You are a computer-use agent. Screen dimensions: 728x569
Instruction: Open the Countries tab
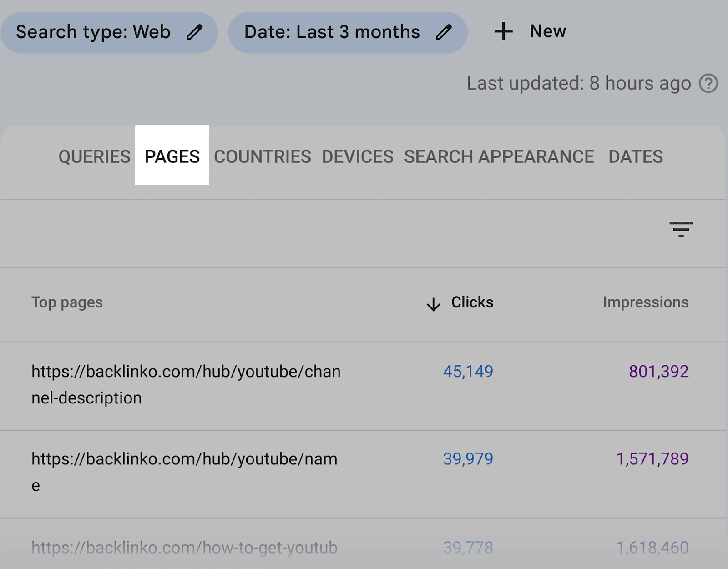coord(263,156)
